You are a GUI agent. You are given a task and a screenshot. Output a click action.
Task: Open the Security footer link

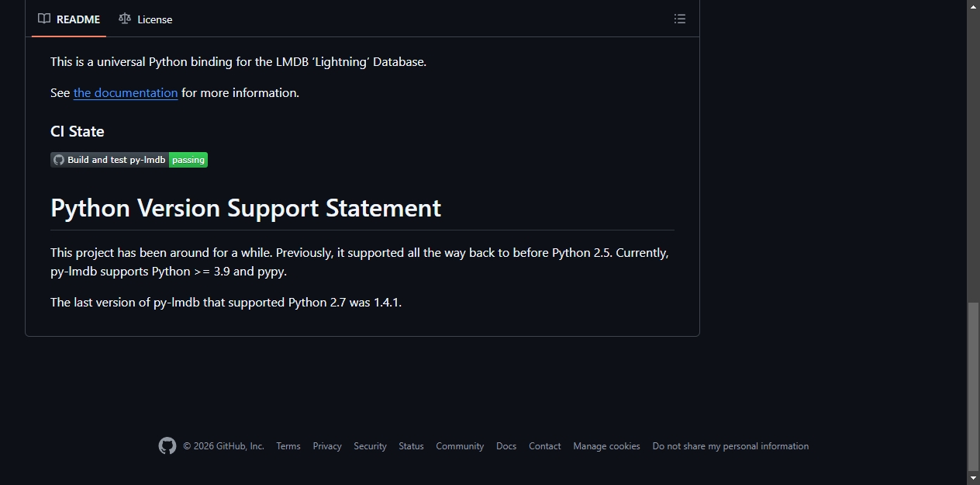(370, 446)
